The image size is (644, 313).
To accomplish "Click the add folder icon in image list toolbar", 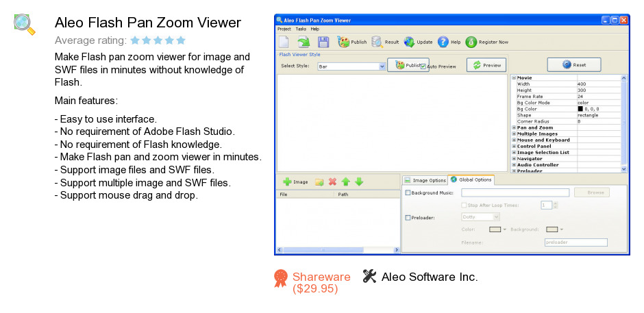I will [x=319, y=182].
